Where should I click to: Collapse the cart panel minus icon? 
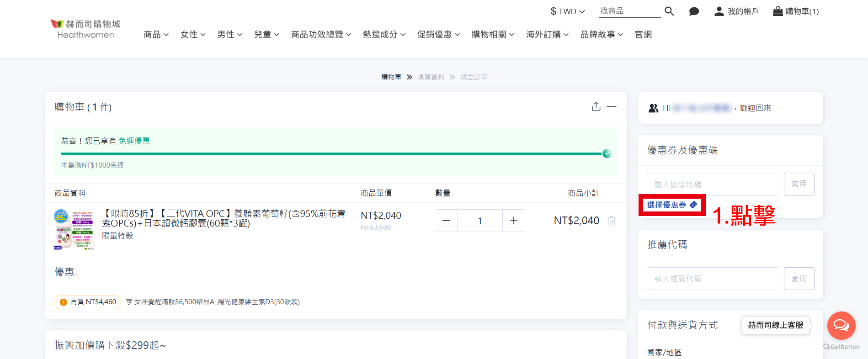[612, 106]
